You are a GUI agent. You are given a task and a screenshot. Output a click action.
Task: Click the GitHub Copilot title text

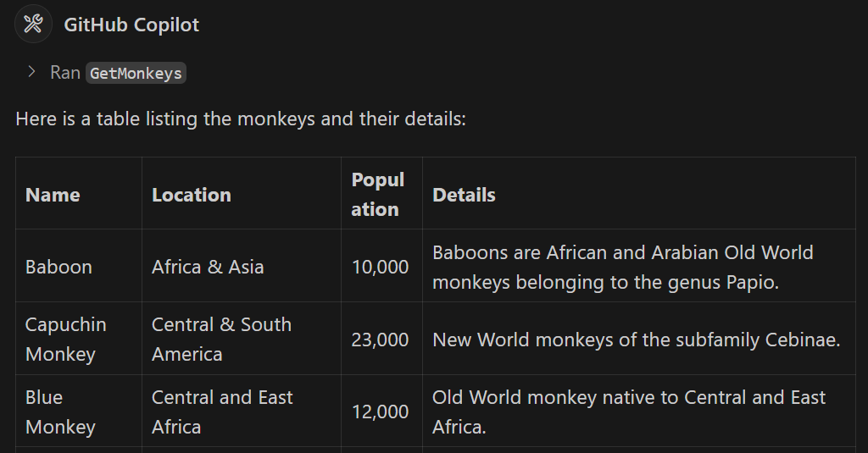(131, 25)
